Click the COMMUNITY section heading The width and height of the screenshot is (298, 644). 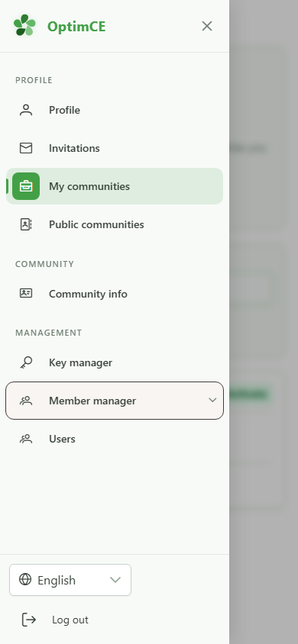tap(44, 264)
